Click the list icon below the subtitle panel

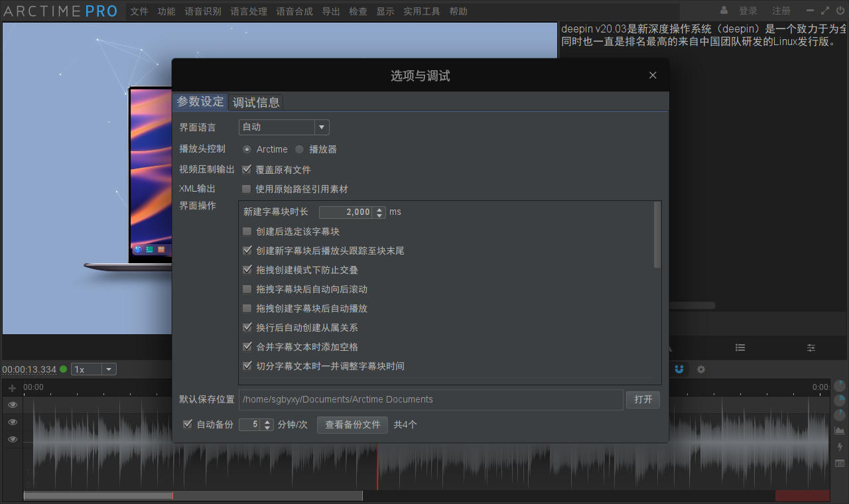pos(740,347)
